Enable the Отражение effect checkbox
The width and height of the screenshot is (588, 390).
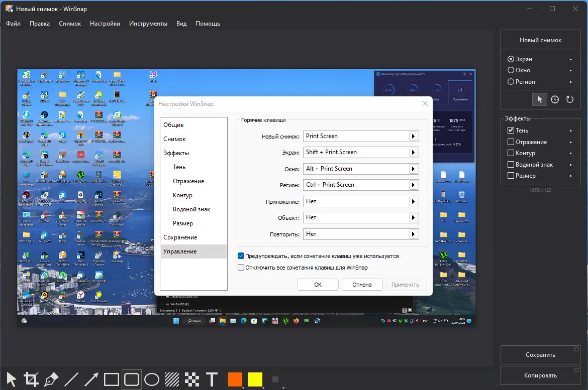pyautogui.click(x=511, y=142)
